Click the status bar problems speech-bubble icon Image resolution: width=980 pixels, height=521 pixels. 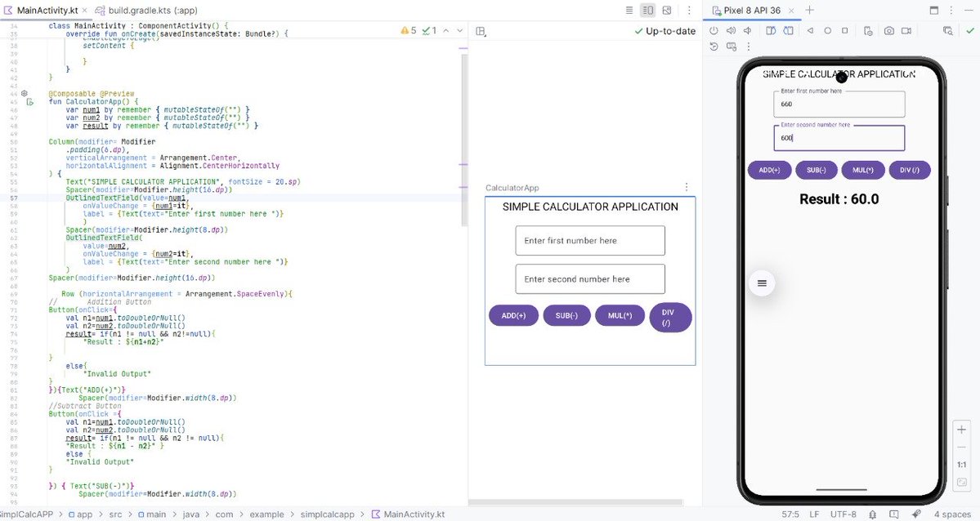(893, 514)
